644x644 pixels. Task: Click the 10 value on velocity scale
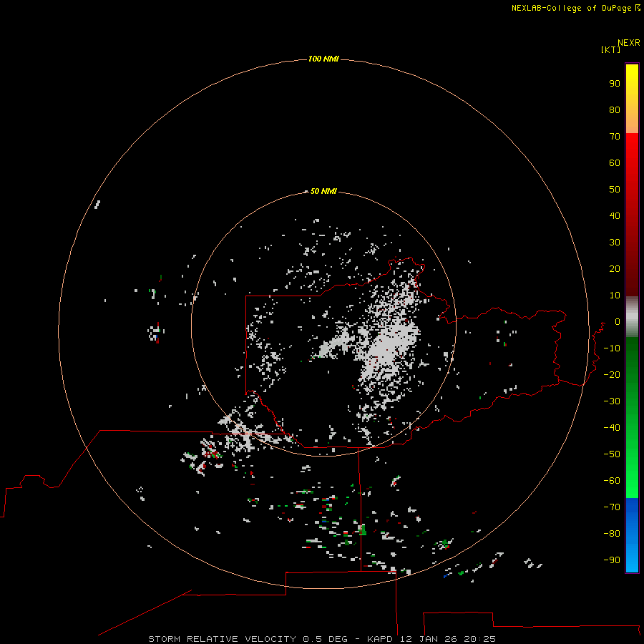615,296
